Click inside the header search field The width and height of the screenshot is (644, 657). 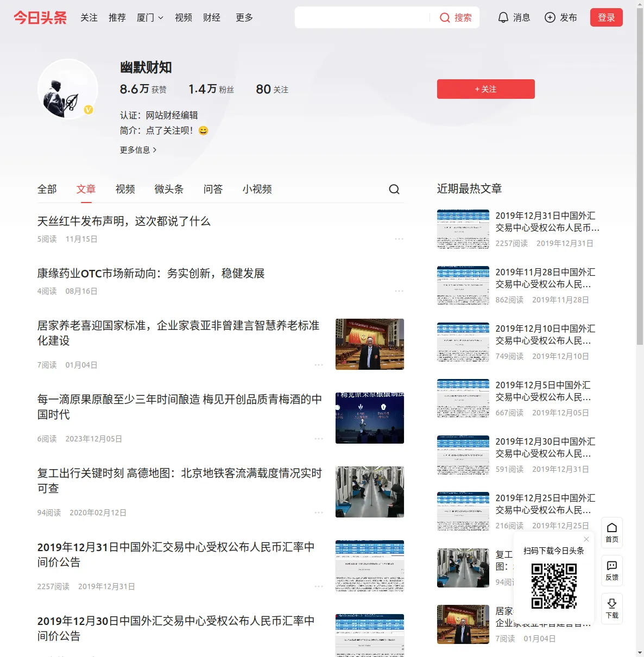coord(363,18)
